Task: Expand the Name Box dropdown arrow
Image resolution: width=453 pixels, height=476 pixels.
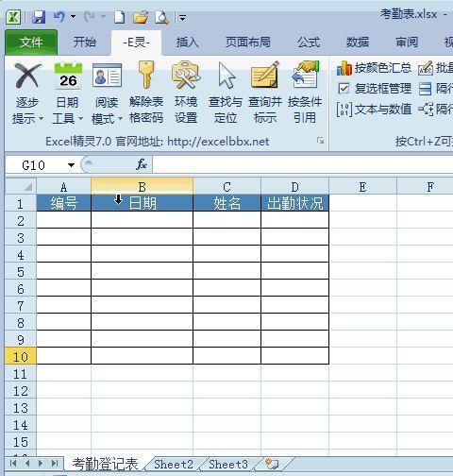Action: (x=71, y=165)
